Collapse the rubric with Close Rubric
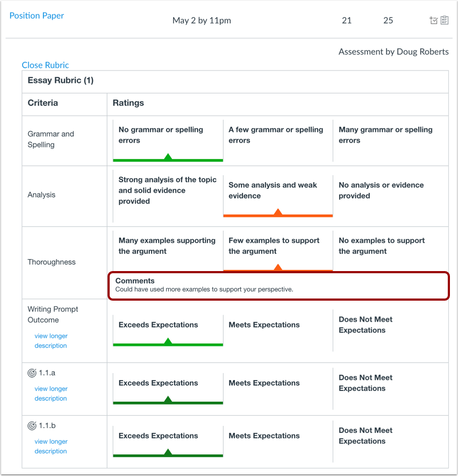 45,65
